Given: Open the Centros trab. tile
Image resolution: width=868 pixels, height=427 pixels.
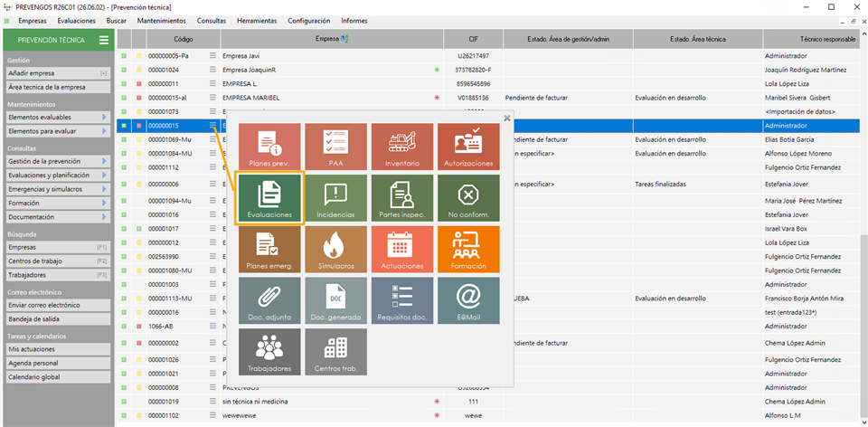Looking at the screenshot, I should pyautogui.click(x=336, y=352).
